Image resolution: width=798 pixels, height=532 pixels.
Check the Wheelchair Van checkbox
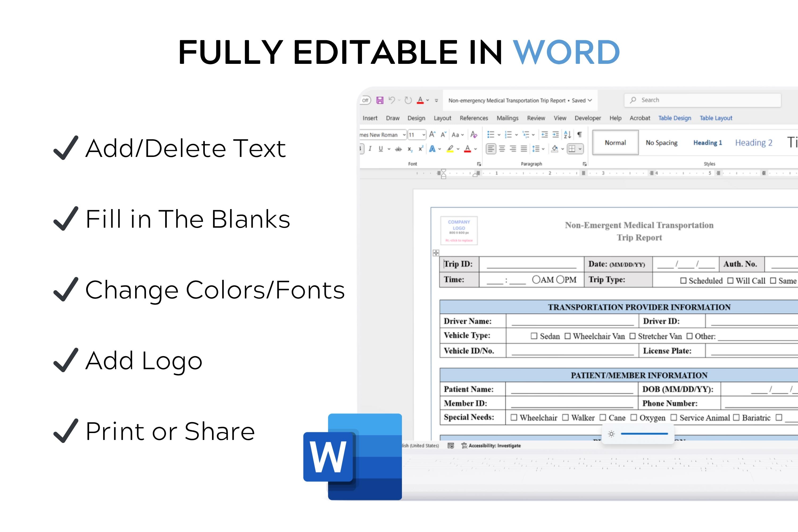[x=568, y=336]
